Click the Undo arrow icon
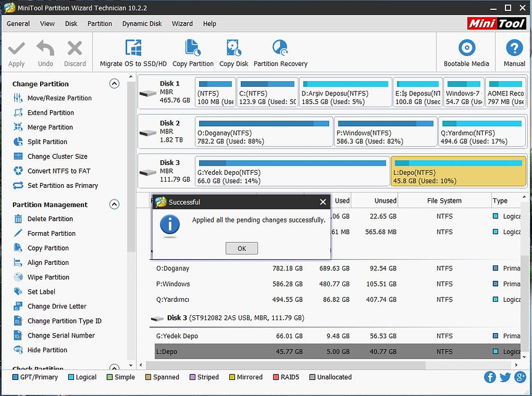This screenshot has width=532, height=396. click(46, 48)
